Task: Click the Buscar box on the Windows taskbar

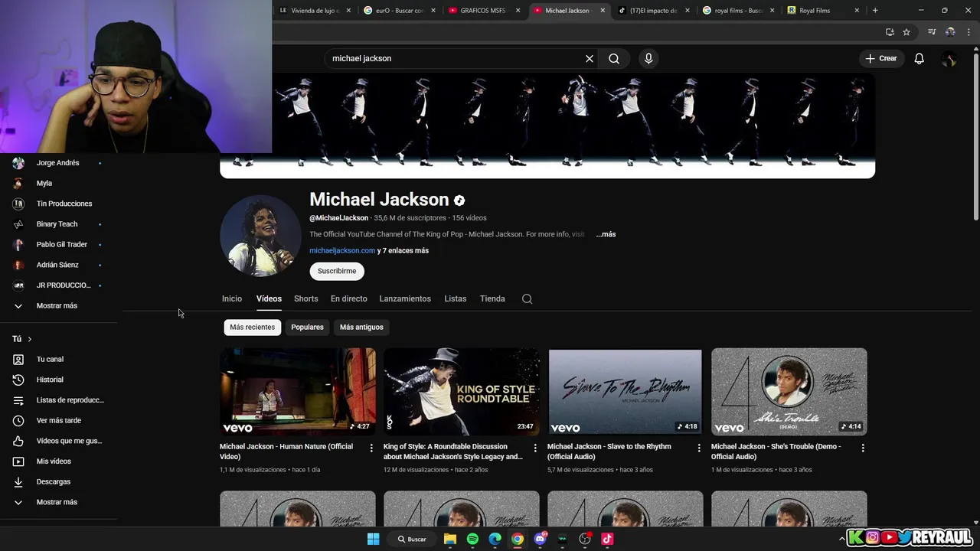Action: point(412,539)
